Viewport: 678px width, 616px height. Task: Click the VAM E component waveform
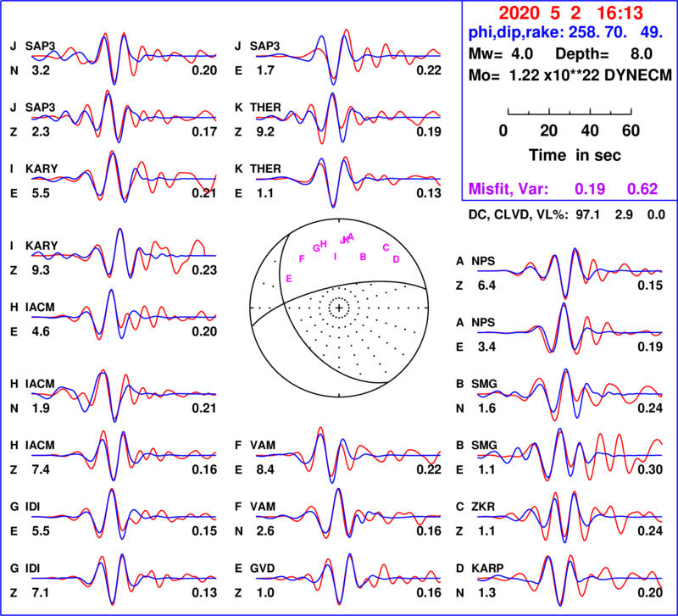pos(348,455)
